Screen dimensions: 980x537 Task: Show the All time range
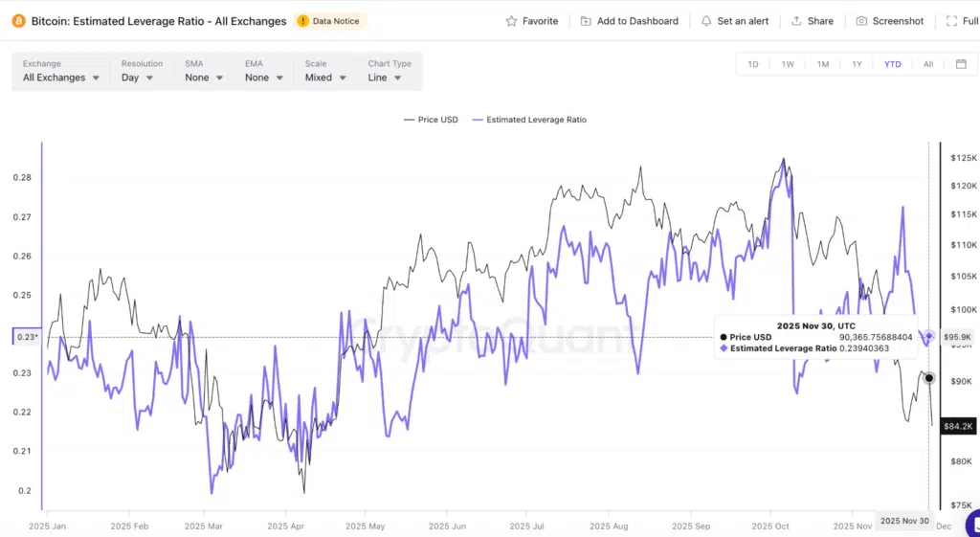pos(927,64)
